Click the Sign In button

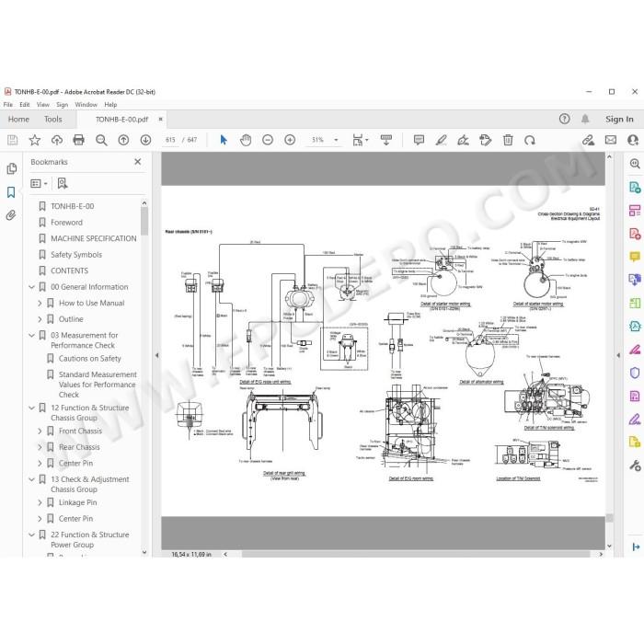coord(619,119)
